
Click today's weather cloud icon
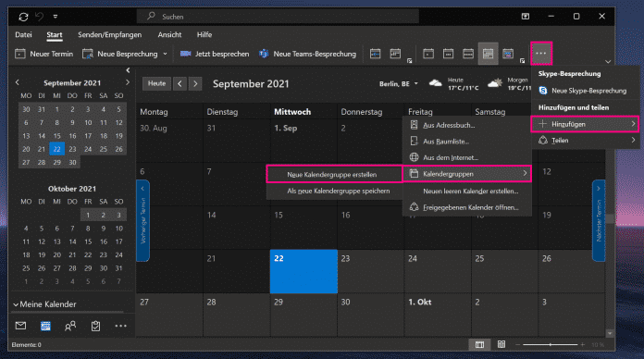click(436, 83)
